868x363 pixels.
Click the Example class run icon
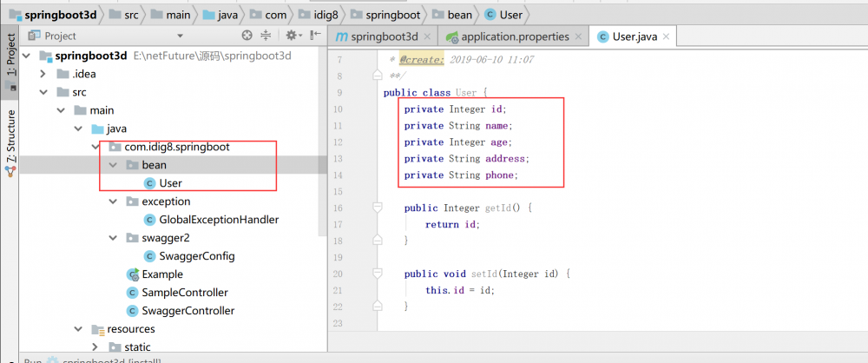133,274
